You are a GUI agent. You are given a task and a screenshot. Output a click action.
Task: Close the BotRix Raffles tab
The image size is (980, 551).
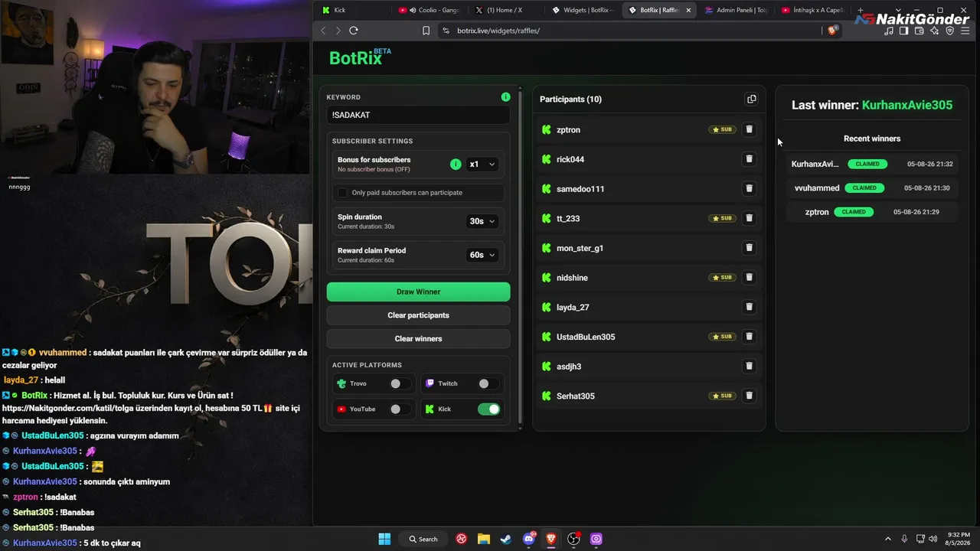(688, 10)
